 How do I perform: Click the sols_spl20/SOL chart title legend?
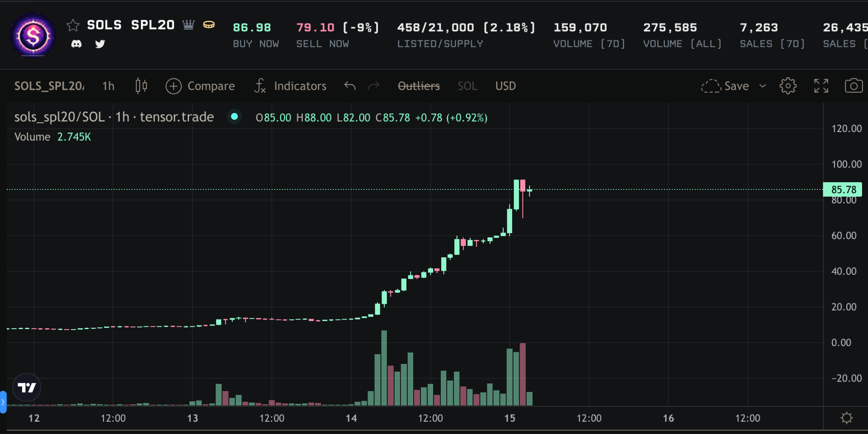[x=114, y=117]
